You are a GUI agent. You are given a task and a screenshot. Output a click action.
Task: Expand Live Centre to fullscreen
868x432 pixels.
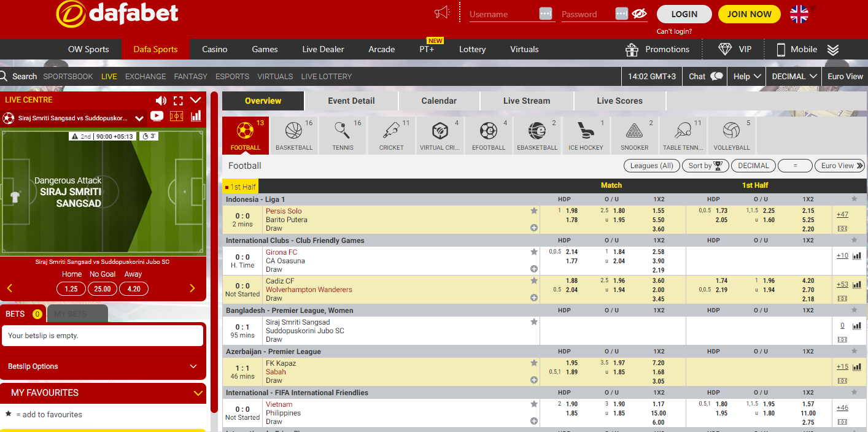pyautogui.click(x=179, y=101)
